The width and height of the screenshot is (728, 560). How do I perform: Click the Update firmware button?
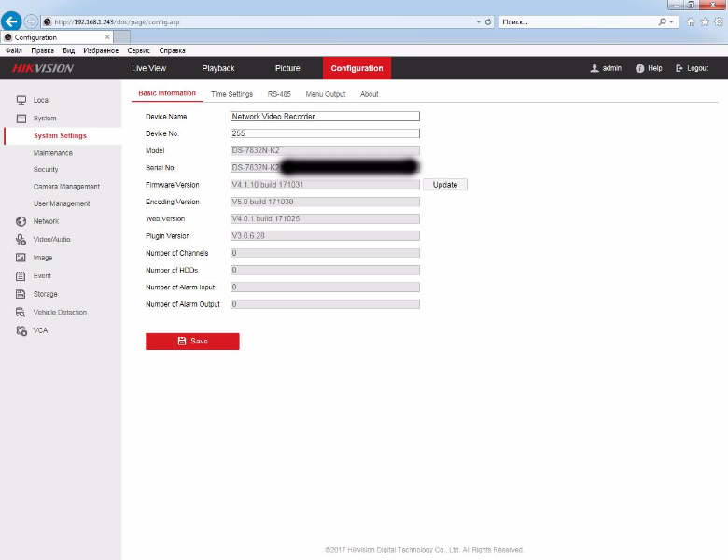point(445,185)
